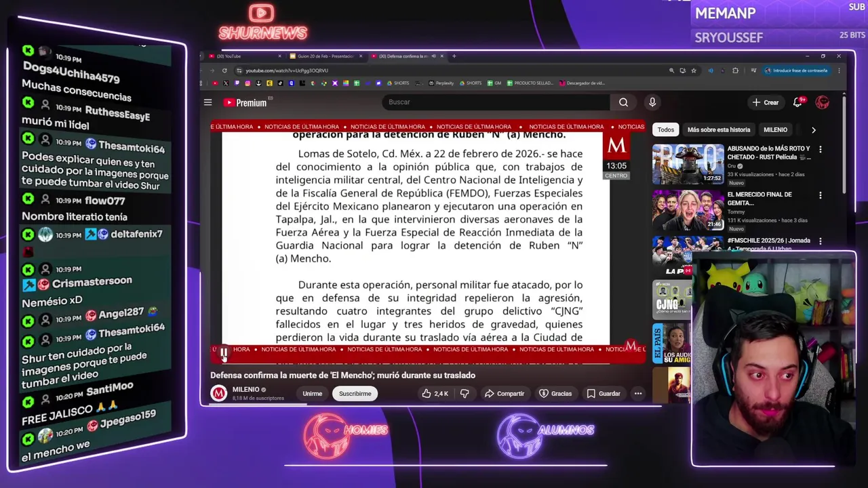
Task: Open the Instagram bookmark icon
Action: pyautogui.click(x=248, y=83)
